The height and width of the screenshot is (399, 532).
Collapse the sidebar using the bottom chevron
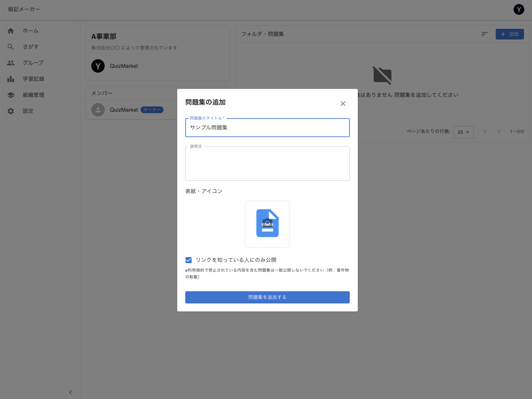tap(70, 392)
